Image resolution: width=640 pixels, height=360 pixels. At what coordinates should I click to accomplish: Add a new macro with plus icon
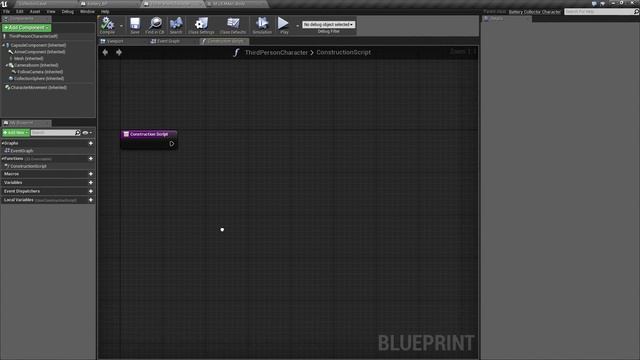91,174
